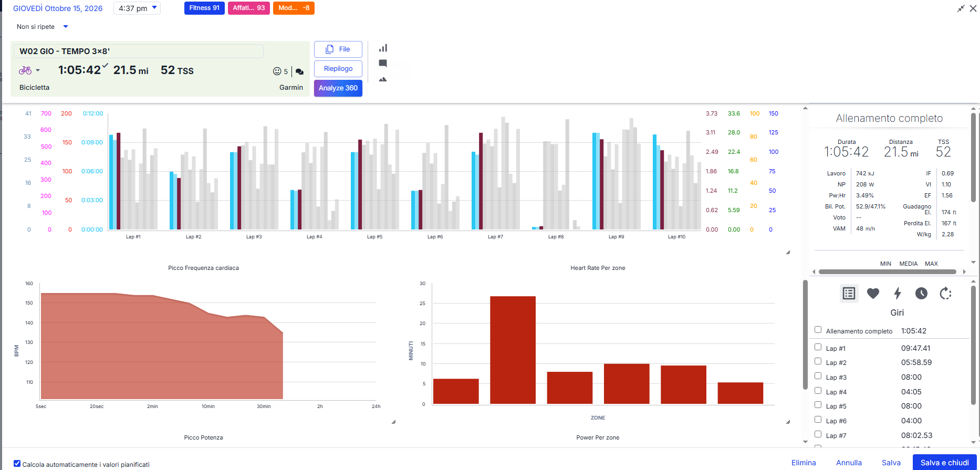
Task: Open the Riepilogo tab button
Action: (x=338, y=69)
